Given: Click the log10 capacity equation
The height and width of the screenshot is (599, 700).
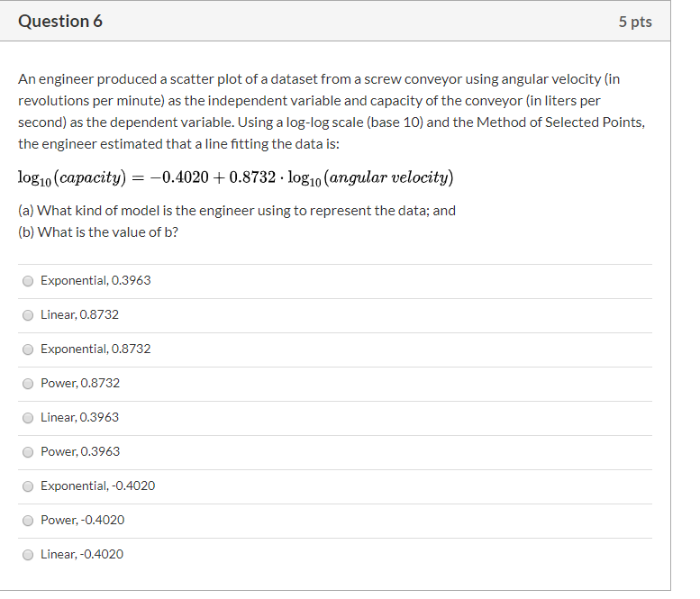Looking at the screenshot, I should point(236,177).
